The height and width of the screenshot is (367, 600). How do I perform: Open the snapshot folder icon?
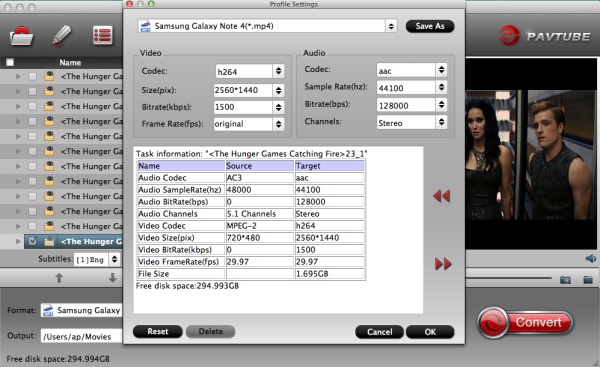pyautogui.click(x=588, y=280)
